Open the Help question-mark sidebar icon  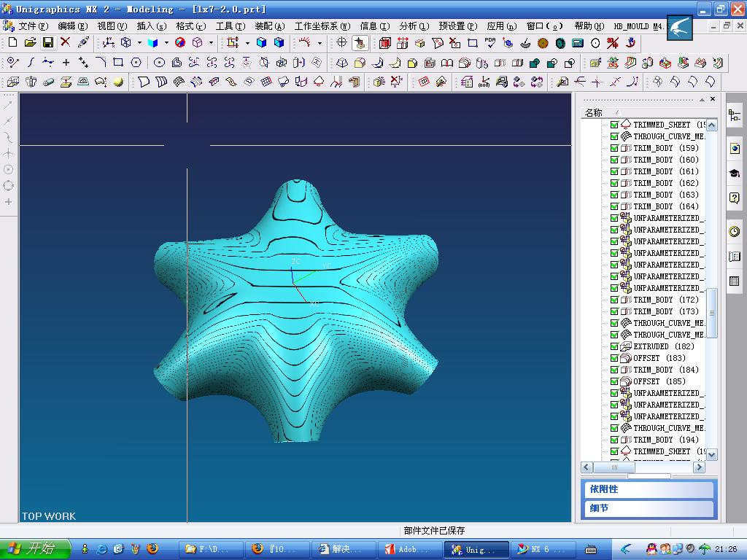click(734, 198)
